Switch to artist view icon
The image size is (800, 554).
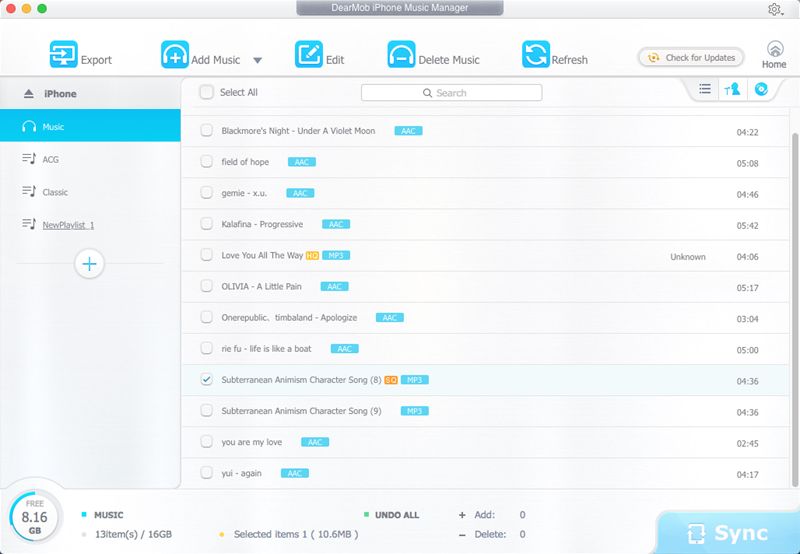(733, 90)
